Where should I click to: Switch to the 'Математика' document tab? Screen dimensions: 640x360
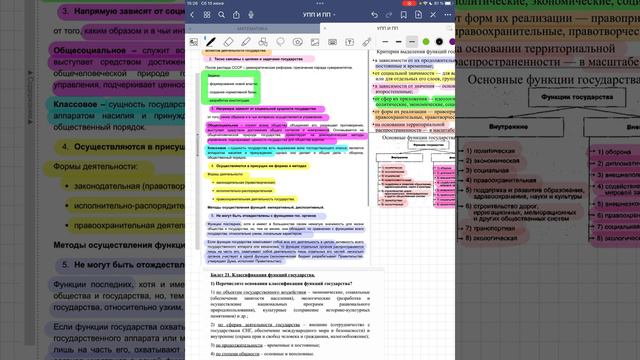point(252,29)
